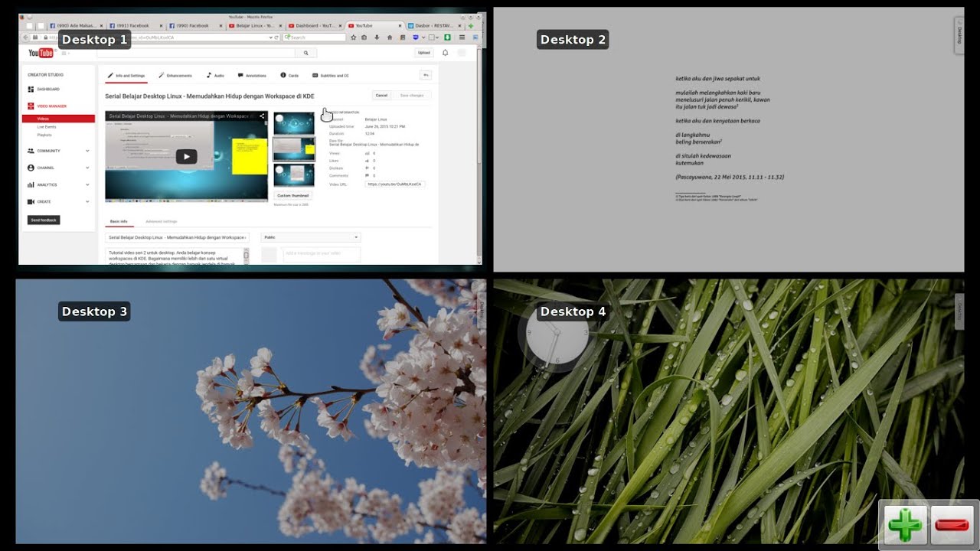Switch to Desktop 3 cherry blossom
The width and height of the screenshot is (980, 551).
tap(250, 411)
